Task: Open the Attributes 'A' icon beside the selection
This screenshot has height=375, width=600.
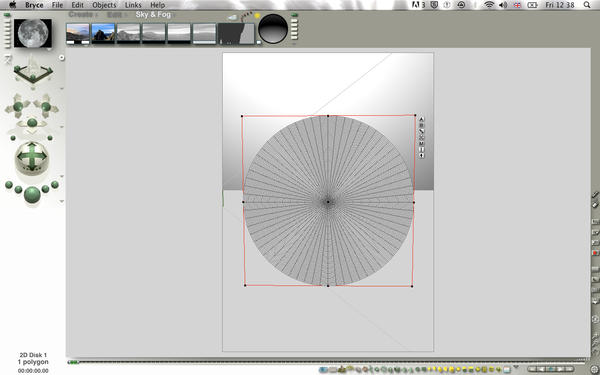Action: 421,119
